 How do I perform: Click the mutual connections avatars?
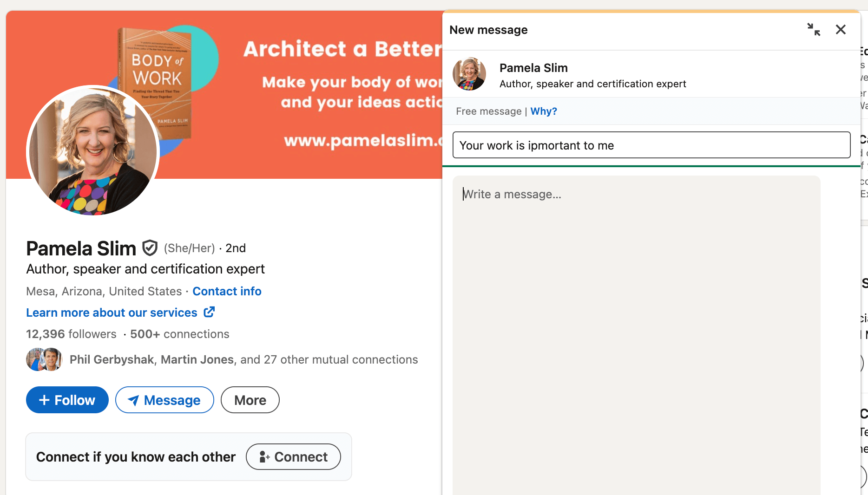[x=44, y=359]
